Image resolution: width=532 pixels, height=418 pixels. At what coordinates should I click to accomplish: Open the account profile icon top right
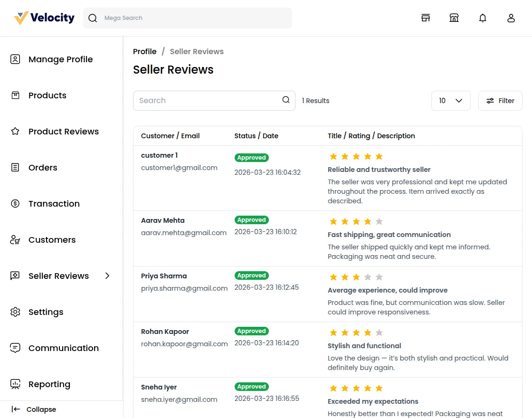(511, 18)
